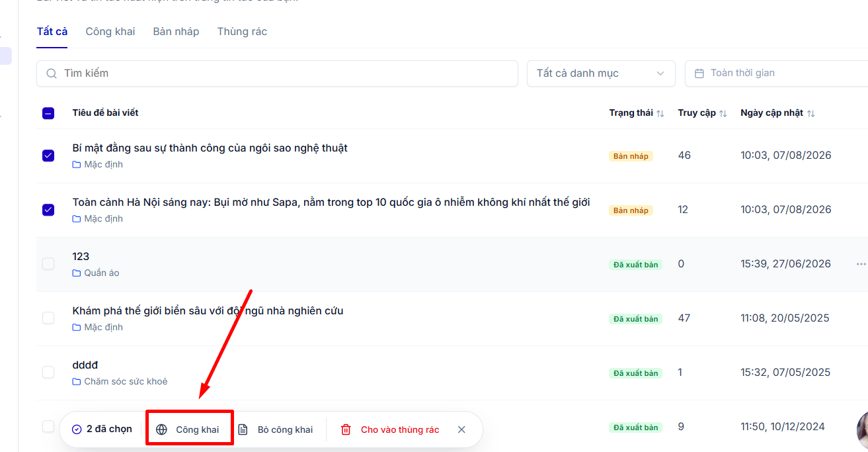
Task: Dismiss the selection bar with X
Action: click(x=461, y=429)
